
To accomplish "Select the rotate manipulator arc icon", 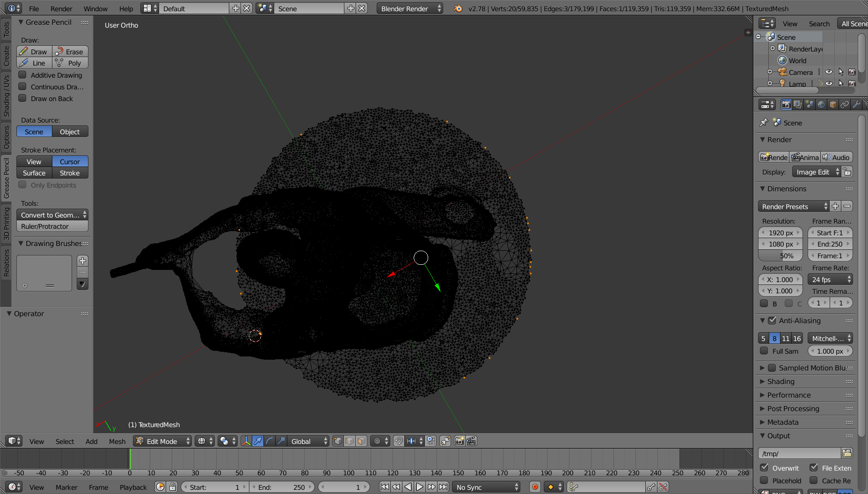I will 270,441.
